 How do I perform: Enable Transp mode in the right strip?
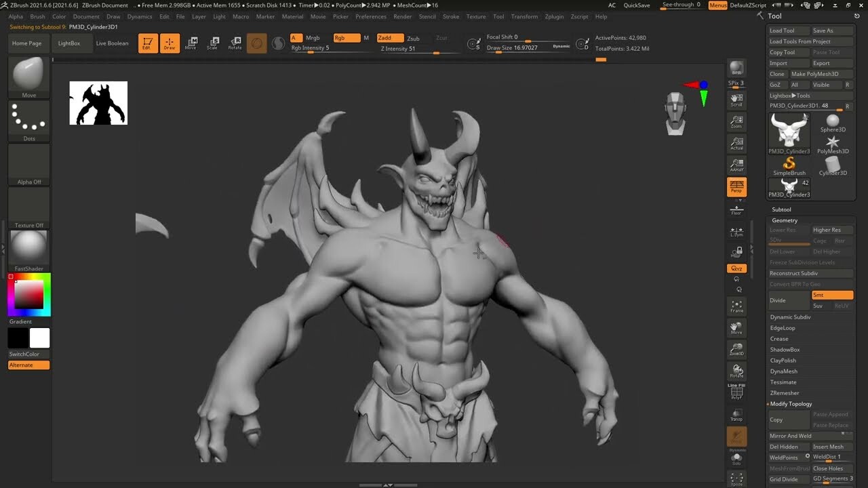click(736, 413)
